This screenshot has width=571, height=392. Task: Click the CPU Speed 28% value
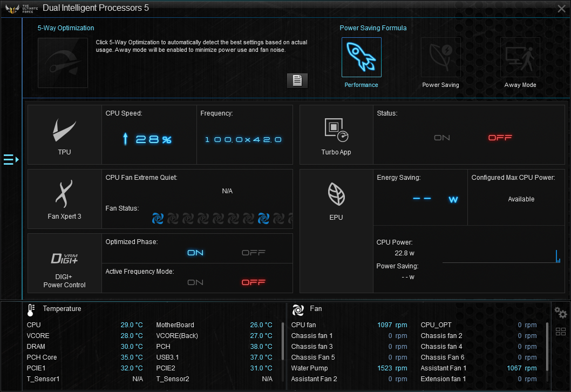pyautogui.click(x=147, y=139)
